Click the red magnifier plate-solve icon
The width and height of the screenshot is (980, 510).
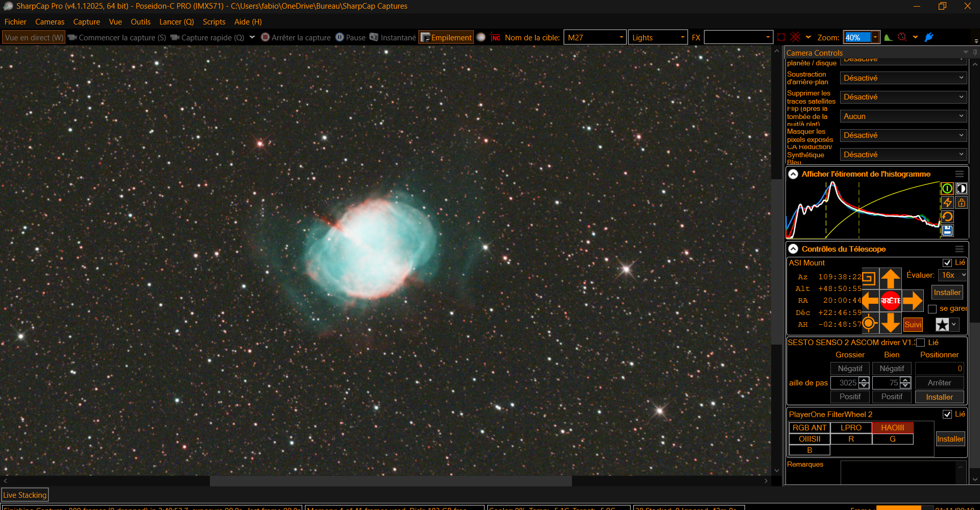click(x=902, y=37)
